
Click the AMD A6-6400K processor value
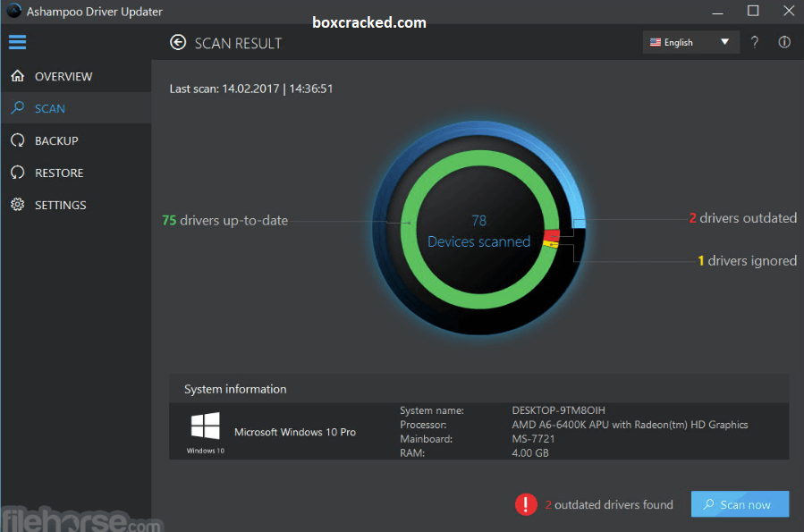click(630, 425)
